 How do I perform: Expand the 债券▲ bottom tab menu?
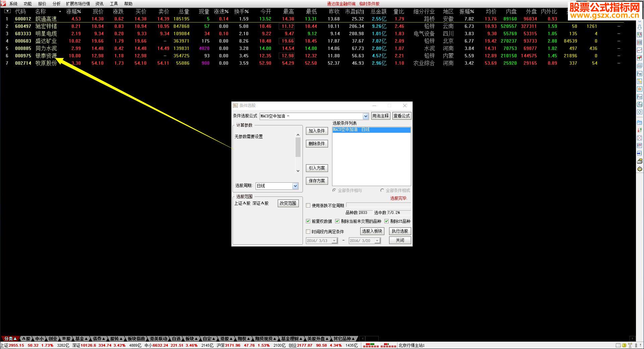pyautogui.click(x=99, y=339)
